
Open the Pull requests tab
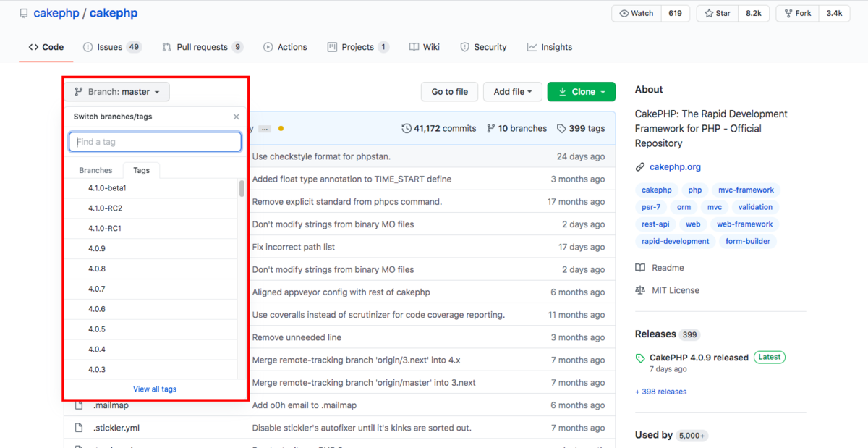[x=202, y=46]
